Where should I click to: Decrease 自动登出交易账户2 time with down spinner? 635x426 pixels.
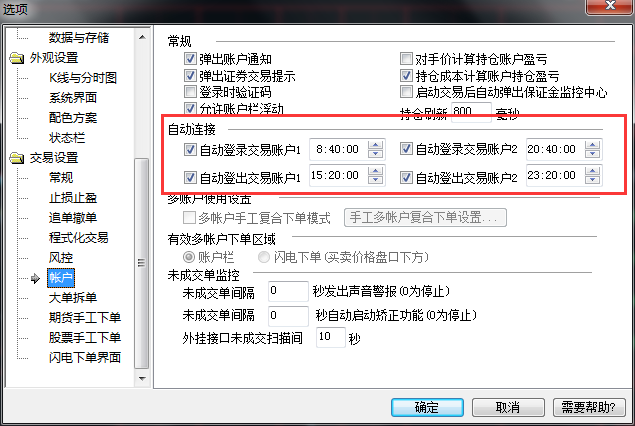[x=592, y=179]
